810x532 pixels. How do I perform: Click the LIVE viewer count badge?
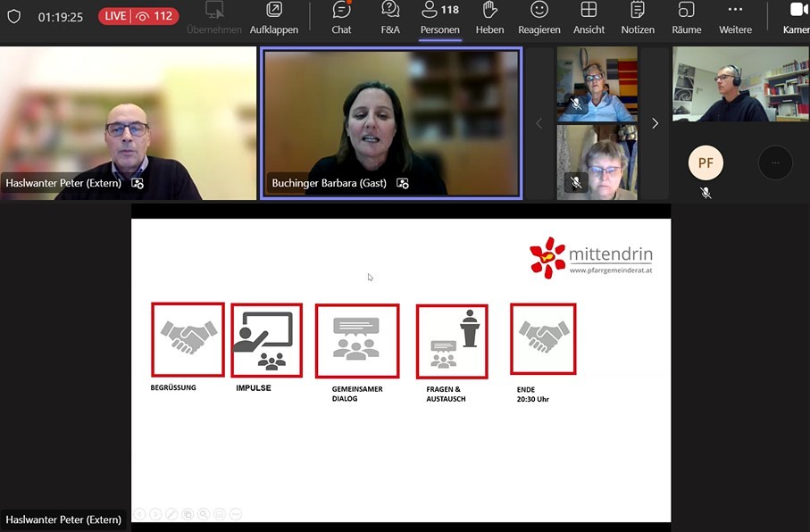coord(138,16)
